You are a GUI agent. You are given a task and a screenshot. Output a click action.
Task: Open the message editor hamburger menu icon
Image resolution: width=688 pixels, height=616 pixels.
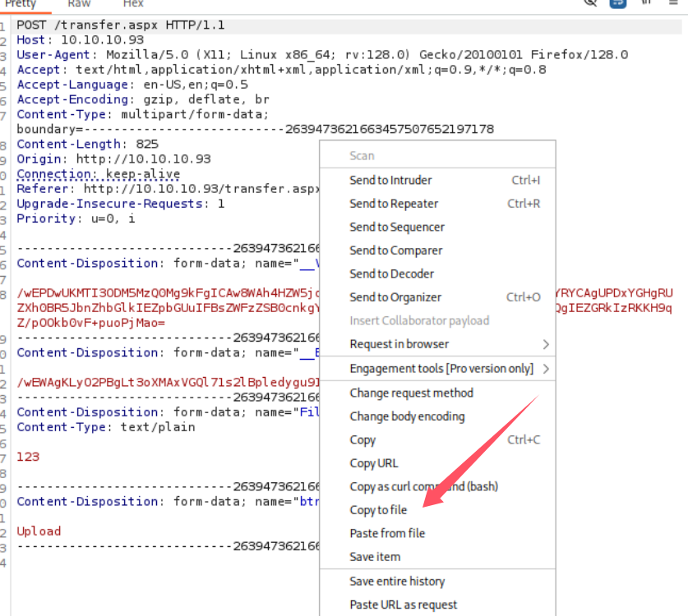(672, 3)
